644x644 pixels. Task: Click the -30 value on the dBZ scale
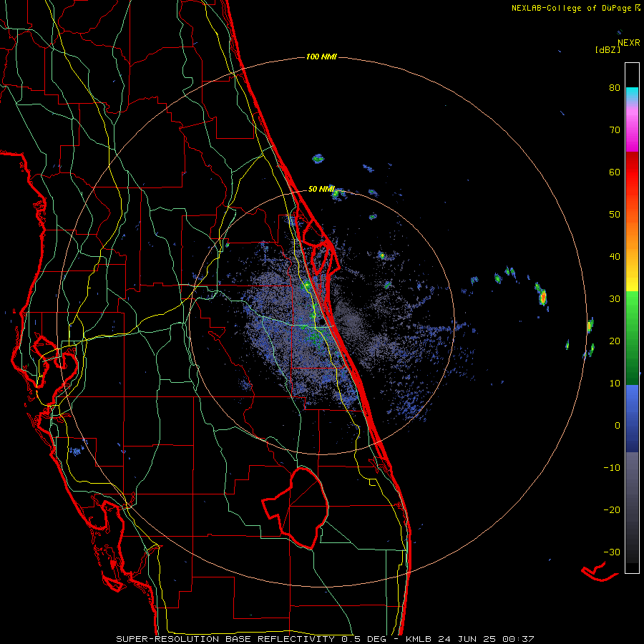click(612, 552)
